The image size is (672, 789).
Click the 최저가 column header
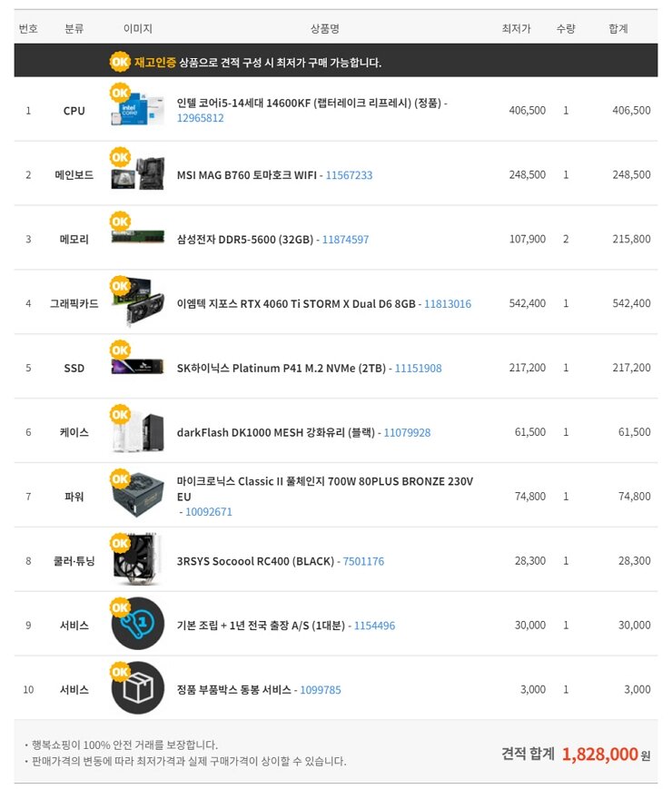point(516,29)
